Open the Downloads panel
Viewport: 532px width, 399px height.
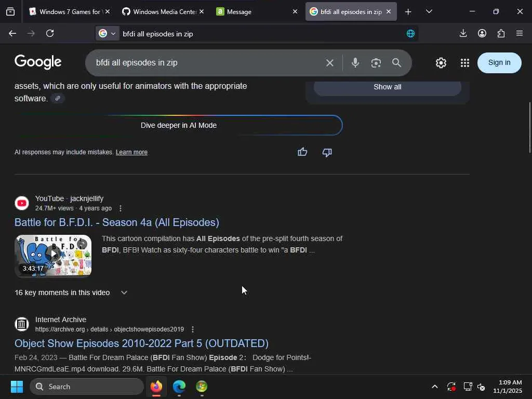tap(463, 33)
